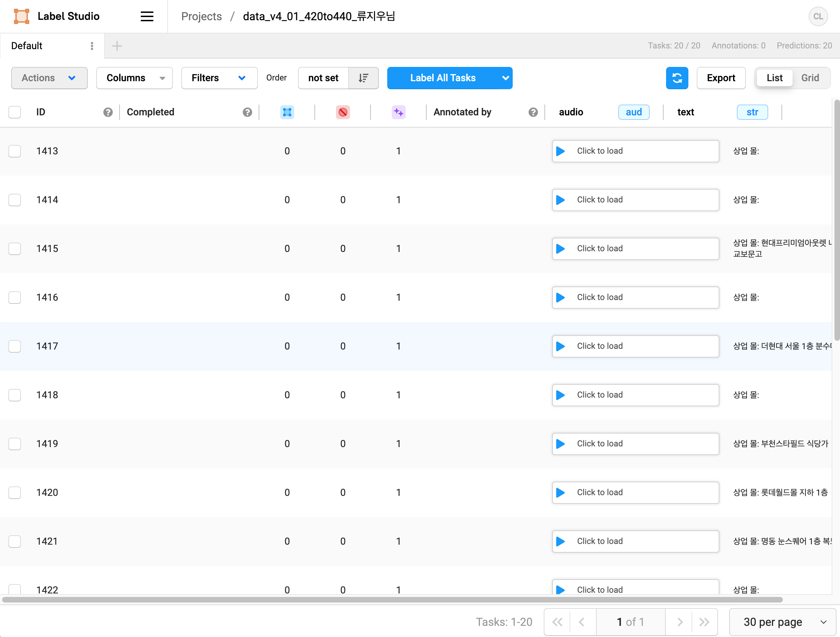Check the box for task 1421
The width and height of the screenshot is (840, 637).
point(15,541)
